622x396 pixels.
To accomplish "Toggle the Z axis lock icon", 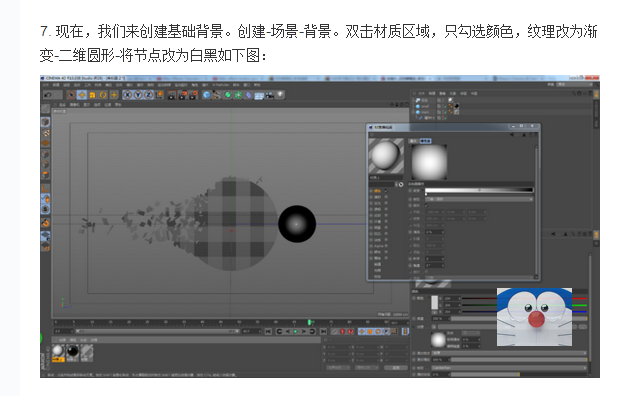I will (148, 95).
